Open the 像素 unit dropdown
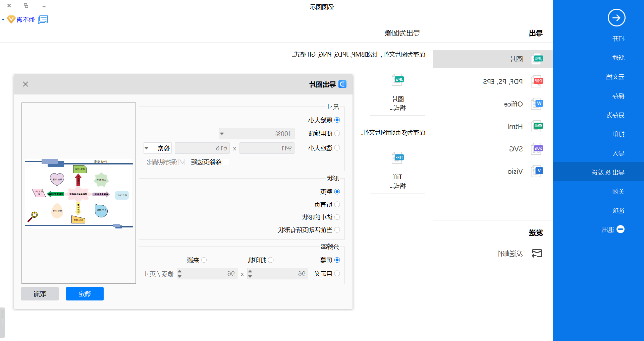Viewport: 644px width, 341px height. [x=158, y=148]
